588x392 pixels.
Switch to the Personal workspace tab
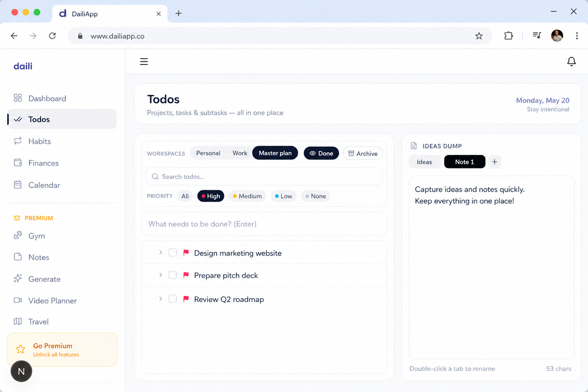point(208,153)
